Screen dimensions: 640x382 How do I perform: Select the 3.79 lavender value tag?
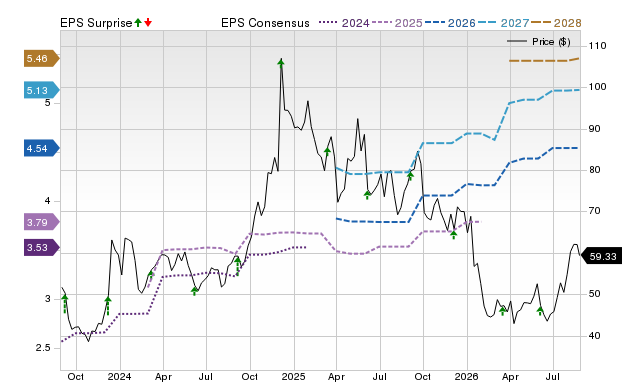point(41,222)
